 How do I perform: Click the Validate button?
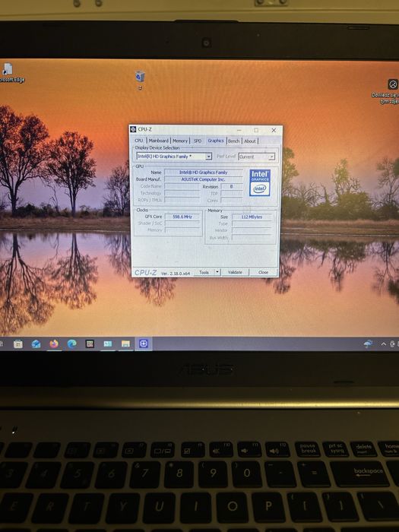pyautogui.click(x=235, y=272)
